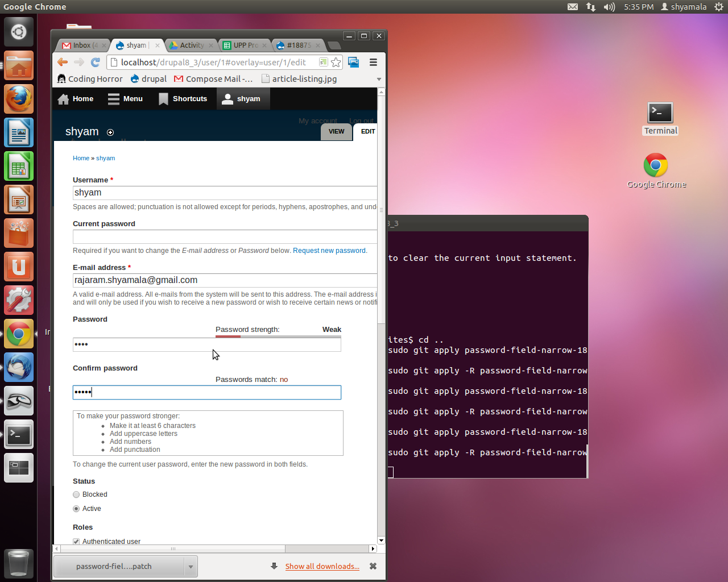The width and height of the screenshot is (728, 582).
Task: Click the Current password input field
Action: (x=225, y=236)
